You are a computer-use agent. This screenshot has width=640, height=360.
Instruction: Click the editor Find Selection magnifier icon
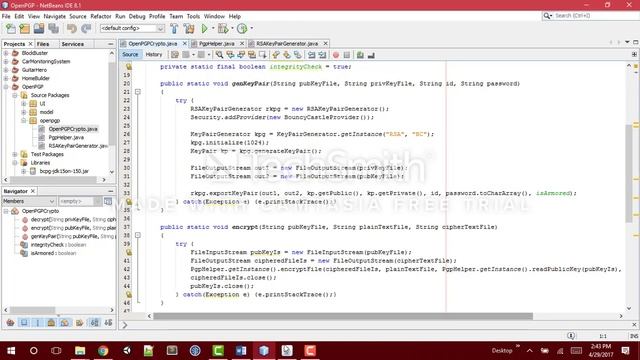220,55
